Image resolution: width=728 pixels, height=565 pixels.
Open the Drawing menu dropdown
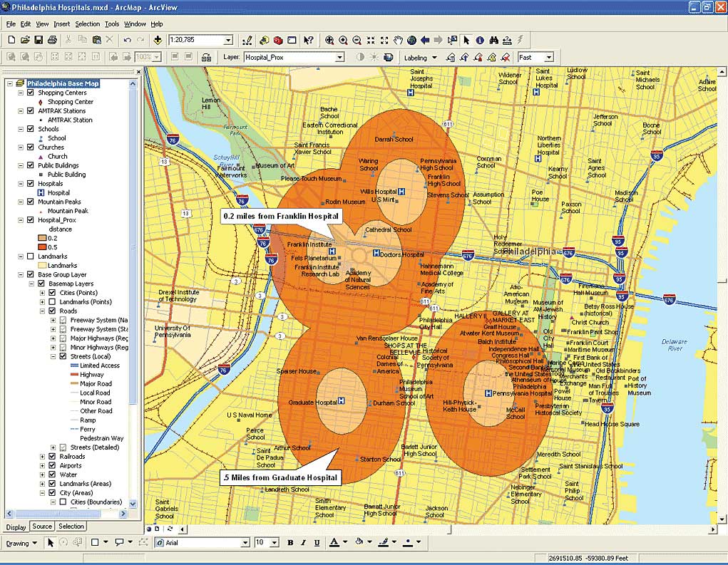point(22,543)
